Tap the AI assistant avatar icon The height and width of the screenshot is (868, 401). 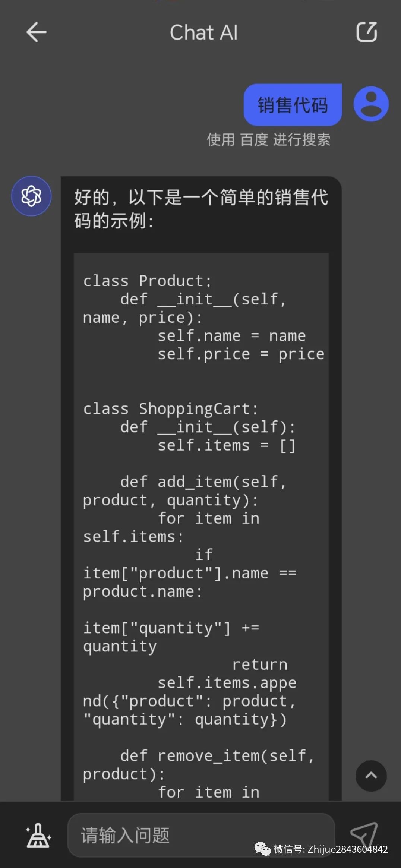[31, 196]
